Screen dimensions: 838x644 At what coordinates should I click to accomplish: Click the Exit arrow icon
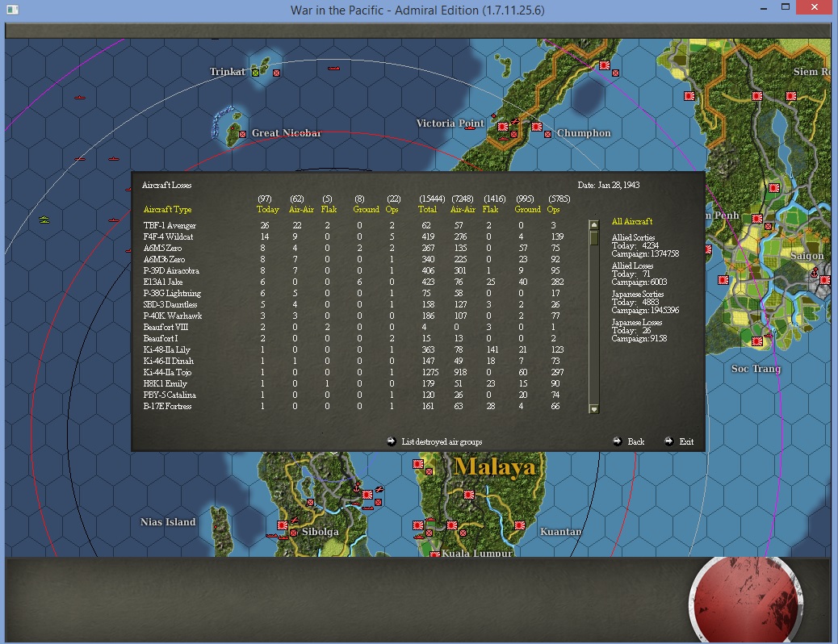coord(669,441)
